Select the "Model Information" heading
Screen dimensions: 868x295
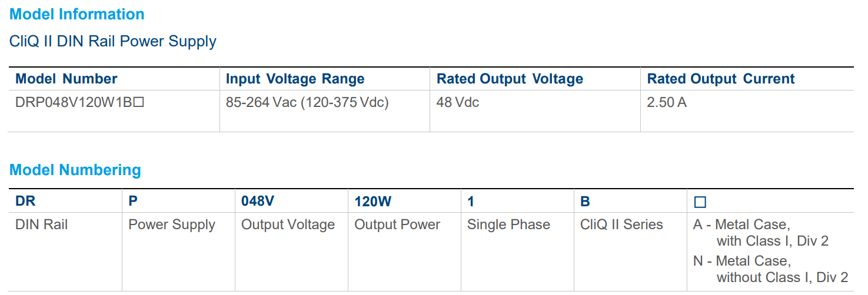pos(77,14)
